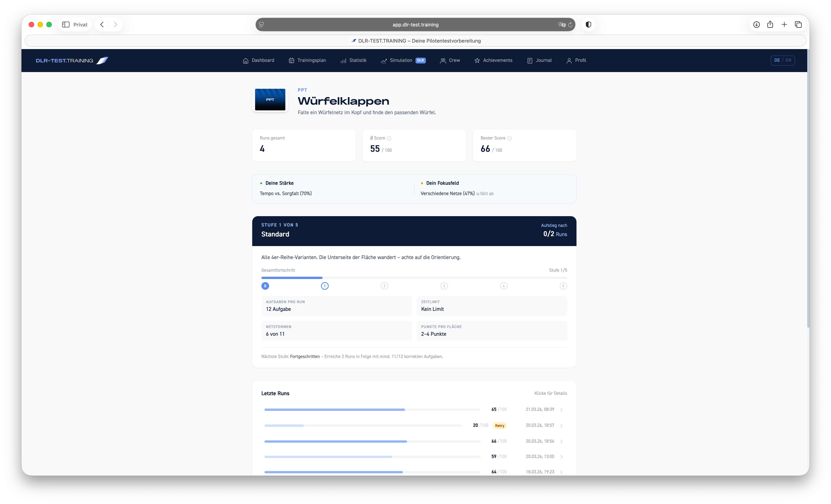Click the DLR-TEST.TRAINING logo link
This screenshot has width=831, height=504.
pos(72,61)
